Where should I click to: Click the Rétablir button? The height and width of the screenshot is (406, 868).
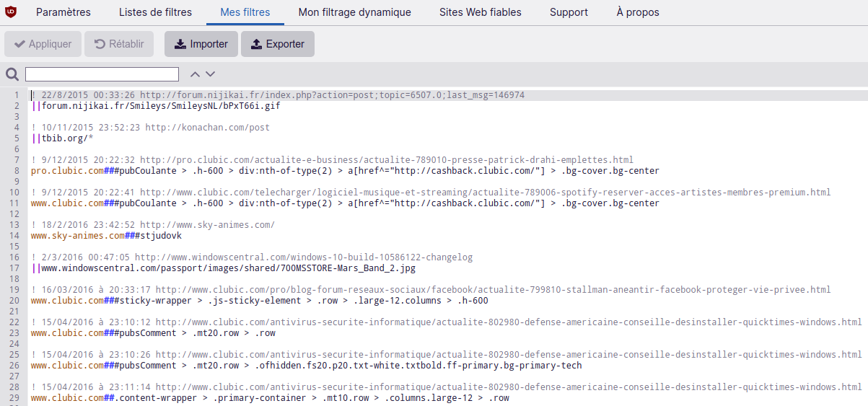[x=120, y=44]
